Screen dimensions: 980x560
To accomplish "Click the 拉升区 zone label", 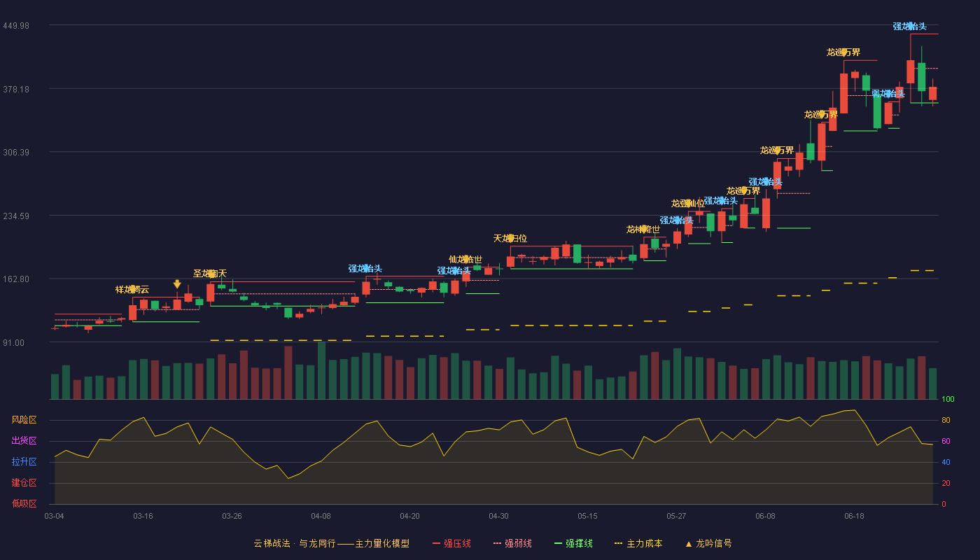I will [24, 462].
